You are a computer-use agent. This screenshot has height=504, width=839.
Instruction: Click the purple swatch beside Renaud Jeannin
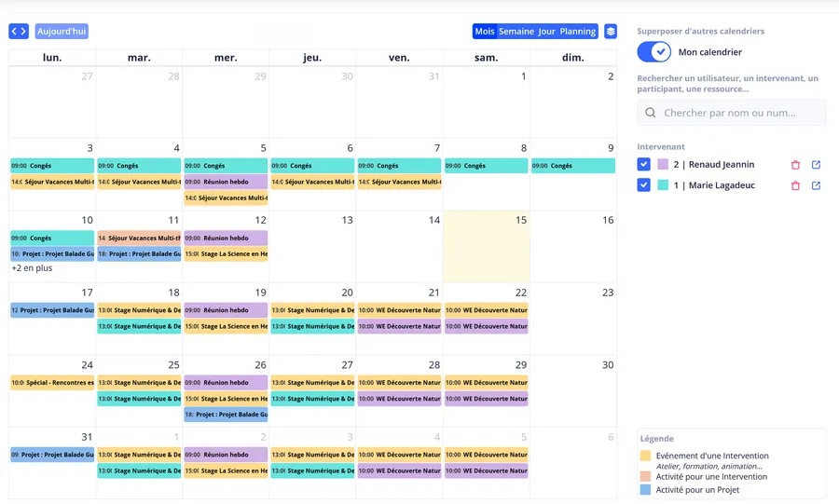click(x=663, y=164)
